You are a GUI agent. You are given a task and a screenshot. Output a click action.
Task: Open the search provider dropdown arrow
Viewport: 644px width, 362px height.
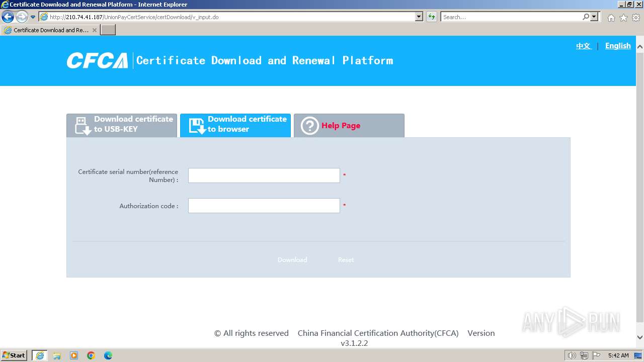pyautogui.click(x=595, y=17)
